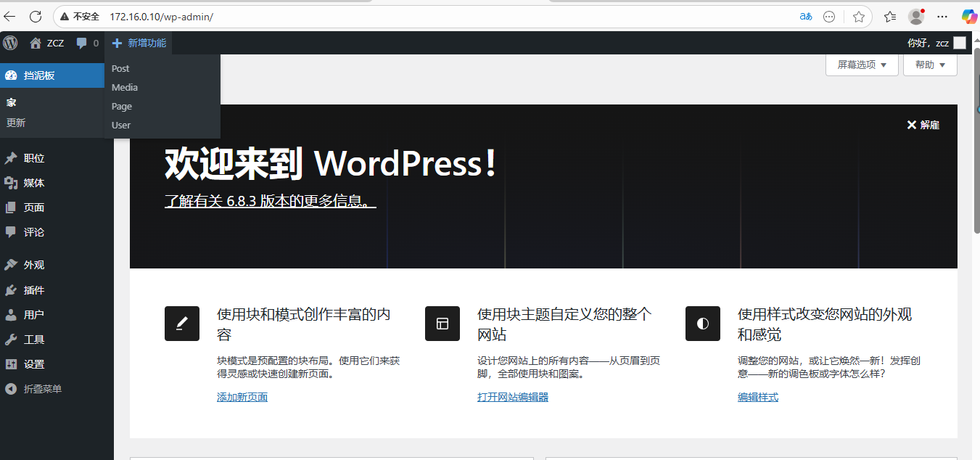Click the 使用块和模式创作丰富的内容 heading
The image size is (980, 460).
[x=304, y=324]
